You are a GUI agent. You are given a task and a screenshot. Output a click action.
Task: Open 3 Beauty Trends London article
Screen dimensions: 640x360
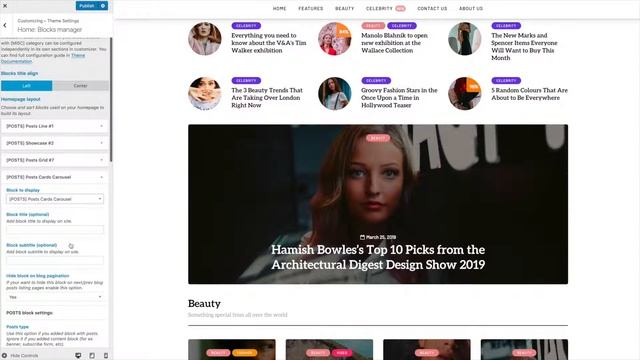coord(267,98)
